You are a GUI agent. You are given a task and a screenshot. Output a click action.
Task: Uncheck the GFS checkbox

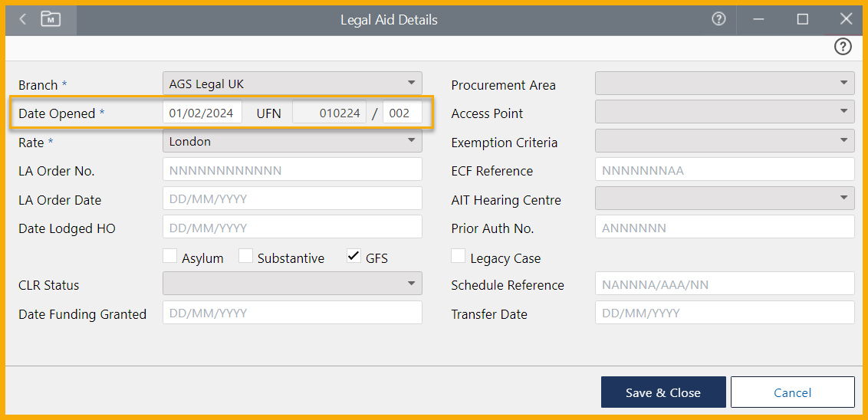[x=353, y=257]
